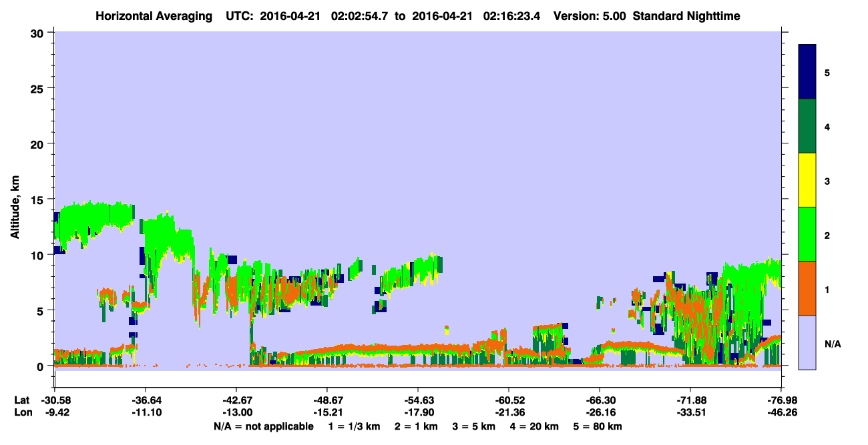Click the latitude value -66.30
The width and height of the screenshot is (868, 445).
click(x=600, y=400)
